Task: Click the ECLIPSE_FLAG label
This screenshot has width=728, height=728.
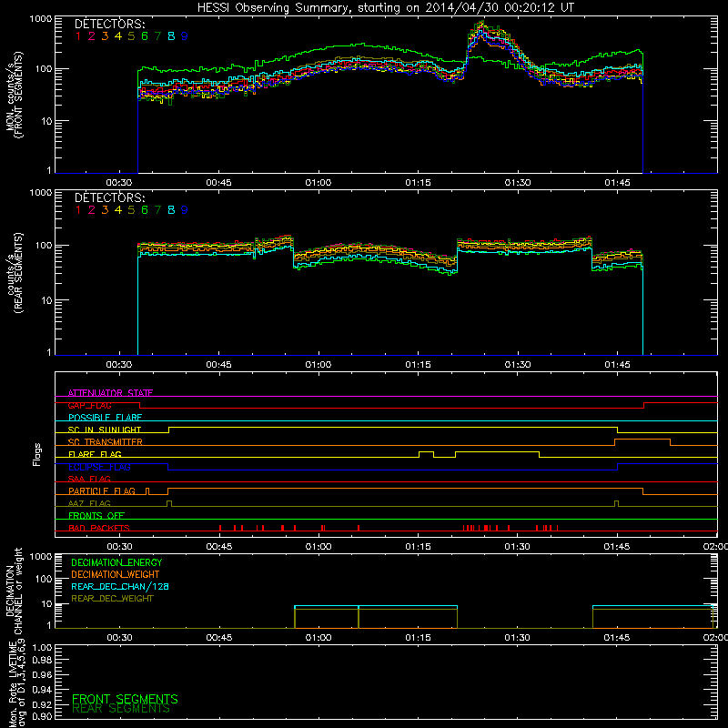Action: point(99,467)
